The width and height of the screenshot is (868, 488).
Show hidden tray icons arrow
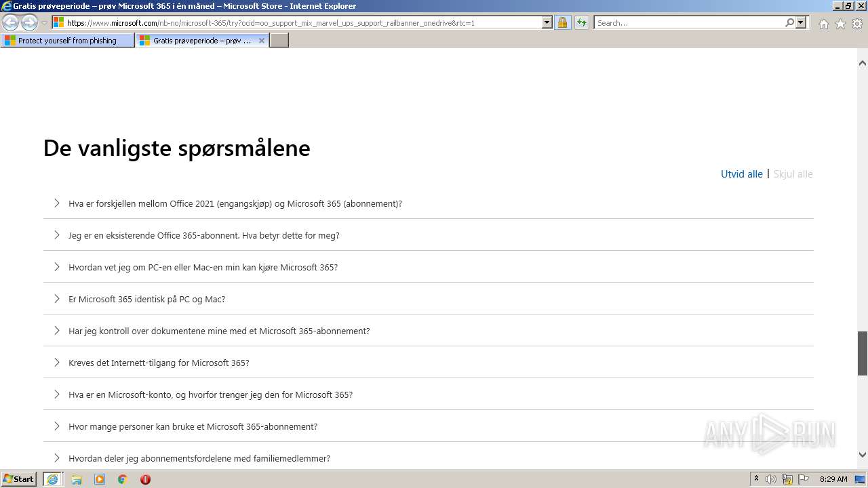[x=757, y=479]
